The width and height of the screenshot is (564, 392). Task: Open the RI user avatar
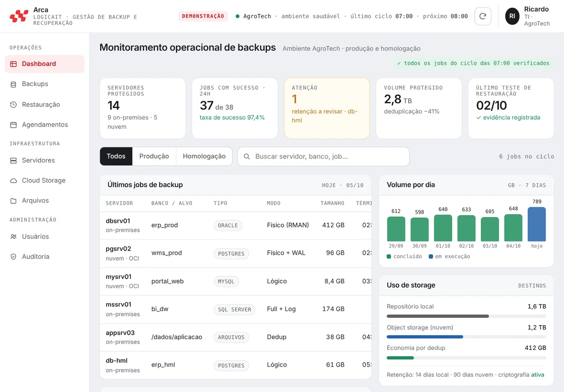click(x=512, y=16)
